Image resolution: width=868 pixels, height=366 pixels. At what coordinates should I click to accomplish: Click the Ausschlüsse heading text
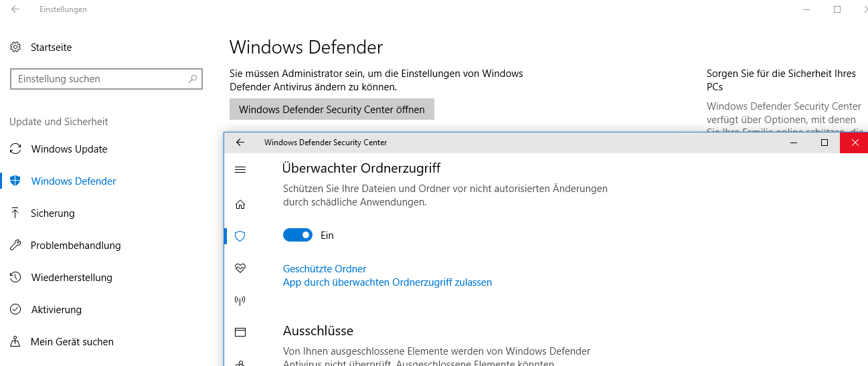point(318,331)
